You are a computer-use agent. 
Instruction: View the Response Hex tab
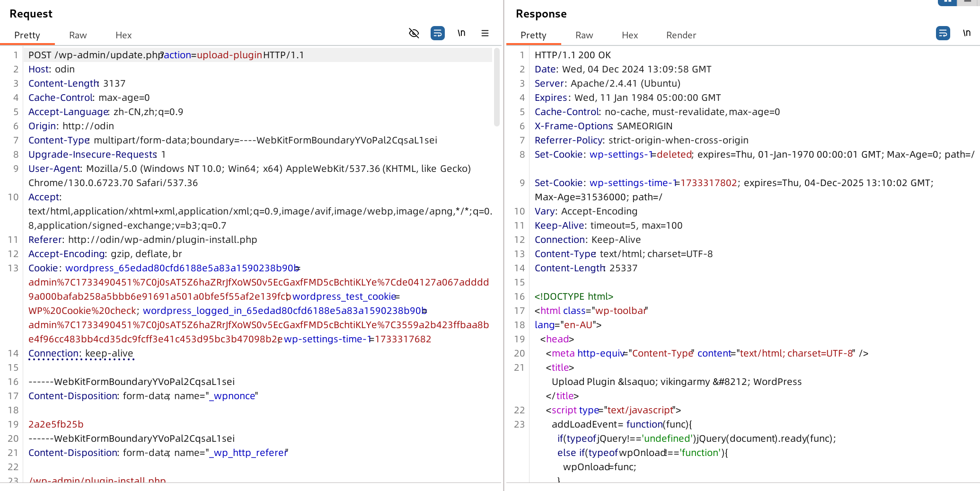pos(630,35)
